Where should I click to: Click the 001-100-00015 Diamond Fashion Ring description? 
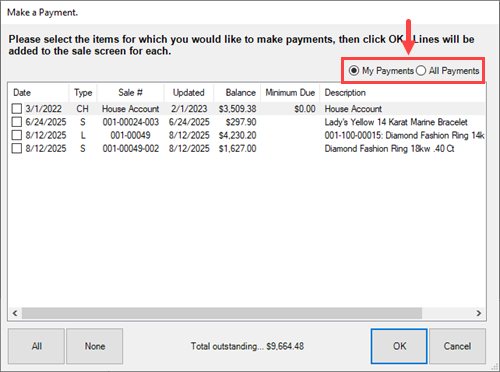(x=404, y=135)
